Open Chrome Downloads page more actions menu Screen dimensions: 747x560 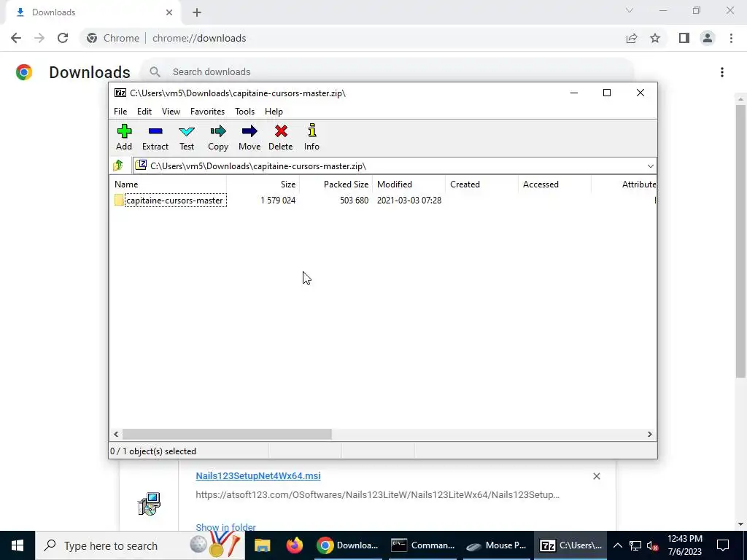722,72
